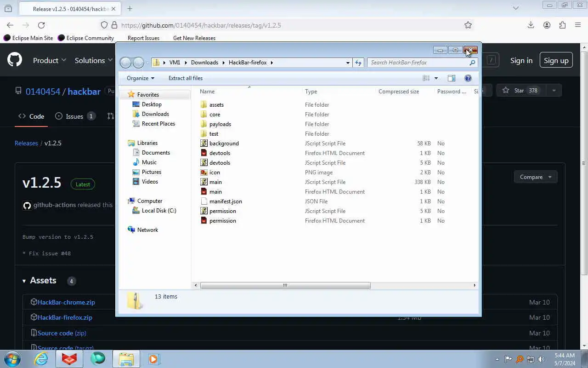588x368 pixels.
Task: Show hidden tray icons arrow
Action: (x=497, y=359)
